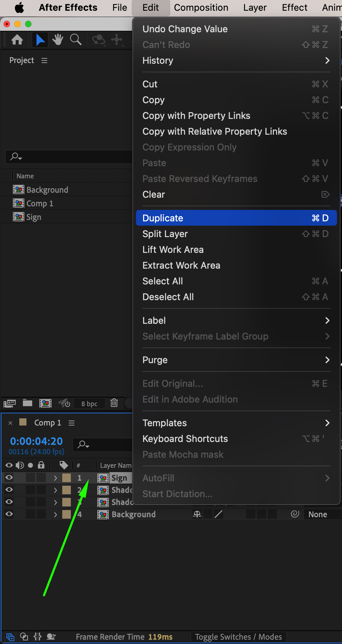Click the Home icon in toolbar
Screen dimensions: 342x644
pyautogui.click(x=17, y=40)
